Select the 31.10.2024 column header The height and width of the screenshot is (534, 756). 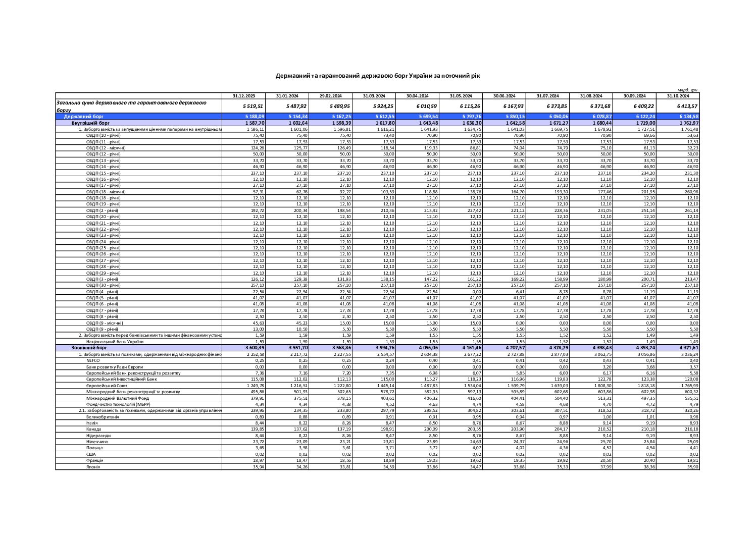coord(678,95)
